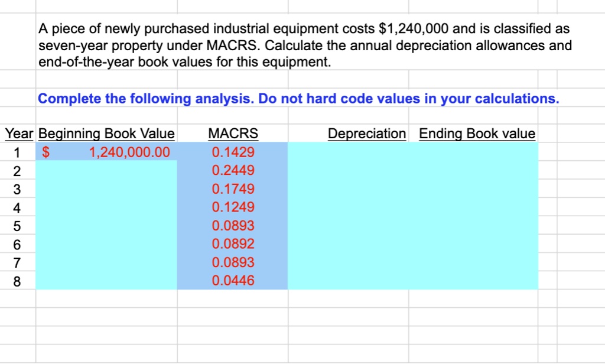The height and width of the screenshot is (364, 605).
Task: Click the 0.2449 MACRS value
Action: click(x=232, y=170)
